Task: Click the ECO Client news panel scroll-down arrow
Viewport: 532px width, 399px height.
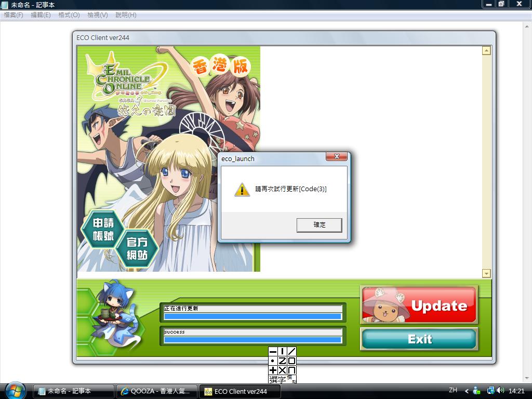Action: point(486,273)
